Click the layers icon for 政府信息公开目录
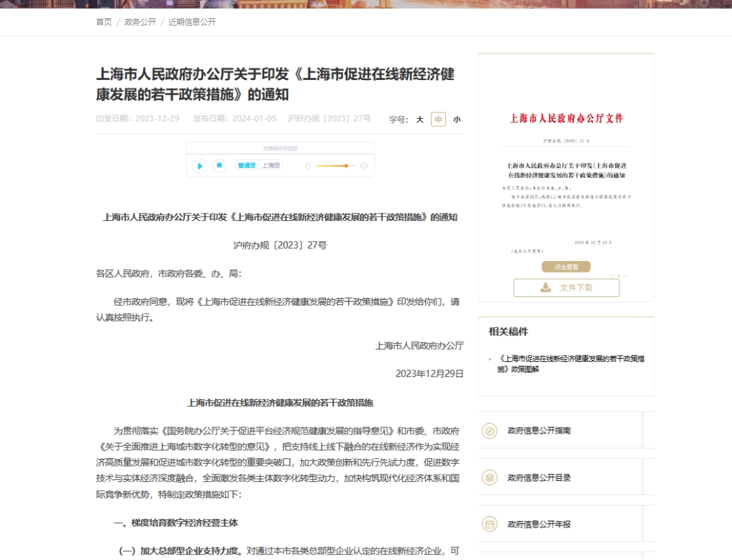Viewport: 732px width, 560px height. coord(490,477)
